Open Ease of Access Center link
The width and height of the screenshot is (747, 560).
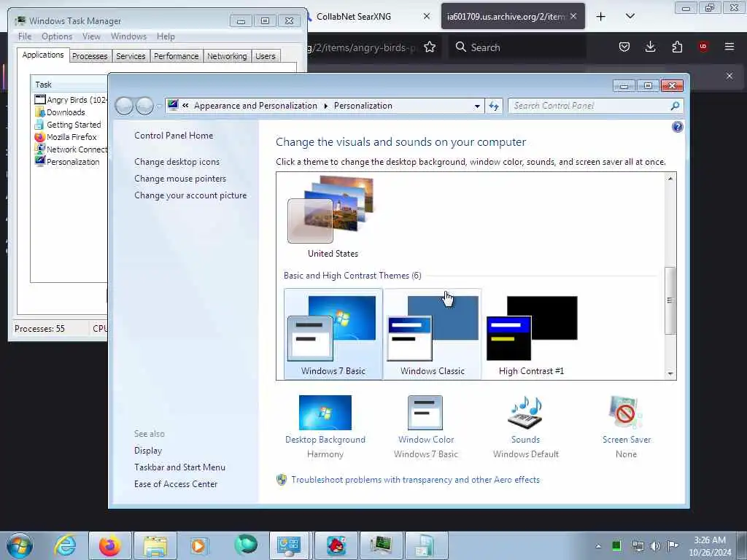[176, 484]
